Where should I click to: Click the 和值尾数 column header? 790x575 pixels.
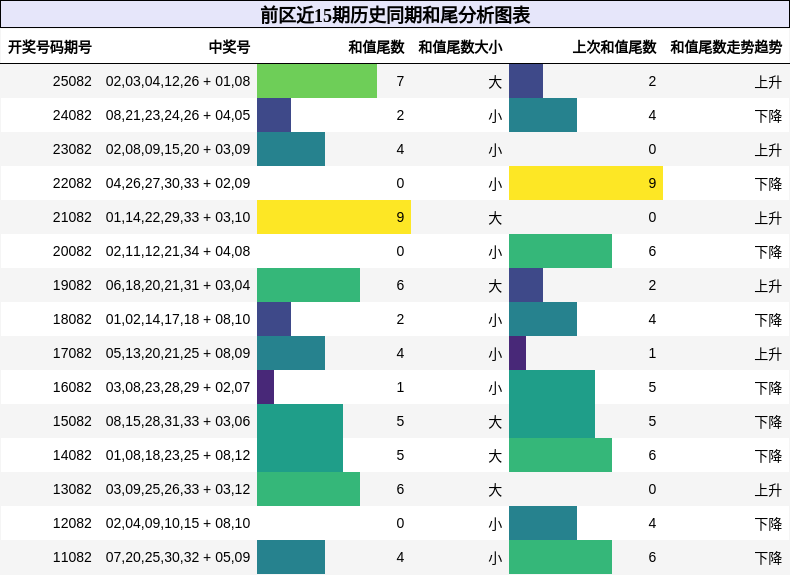[376, 47]
